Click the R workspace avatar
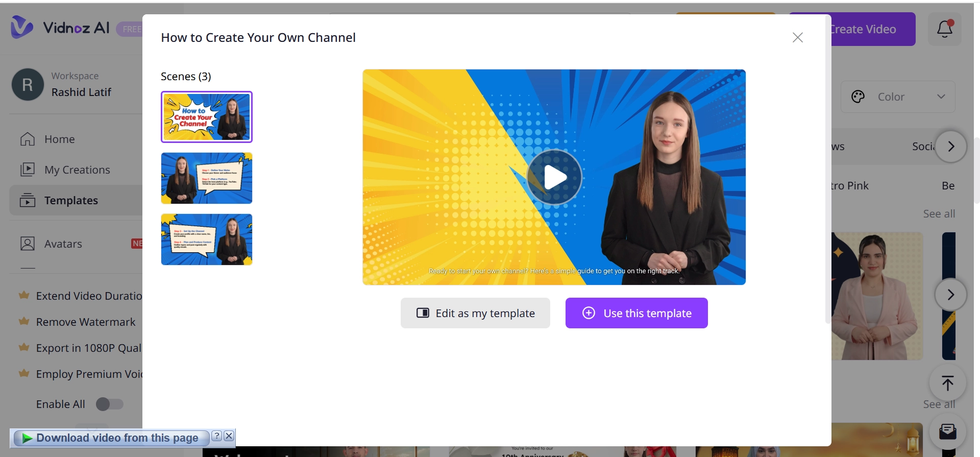Image resolution: width=980 pixels, height=457 pixels. click(28, 85)
